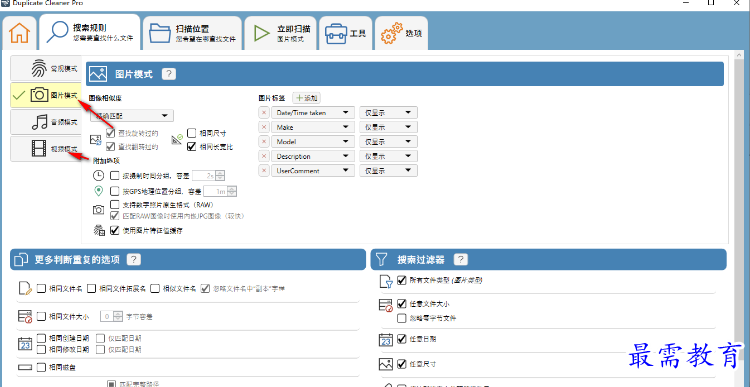Select 图片模式 camera mode button
Image resolution: width=750 pixels, height=387 pixels.
[x=46, y=95]
